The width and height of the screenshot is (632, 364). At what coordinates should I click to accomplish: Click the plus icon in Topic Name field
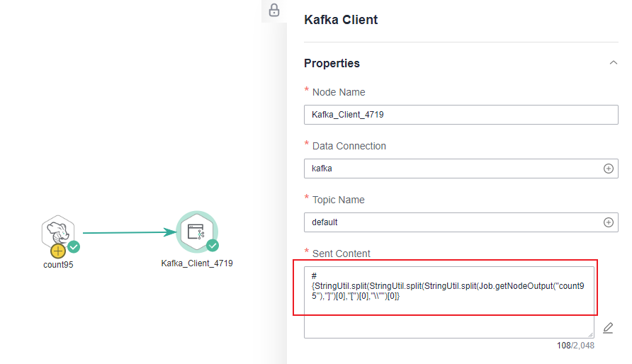tap(609, 222)
